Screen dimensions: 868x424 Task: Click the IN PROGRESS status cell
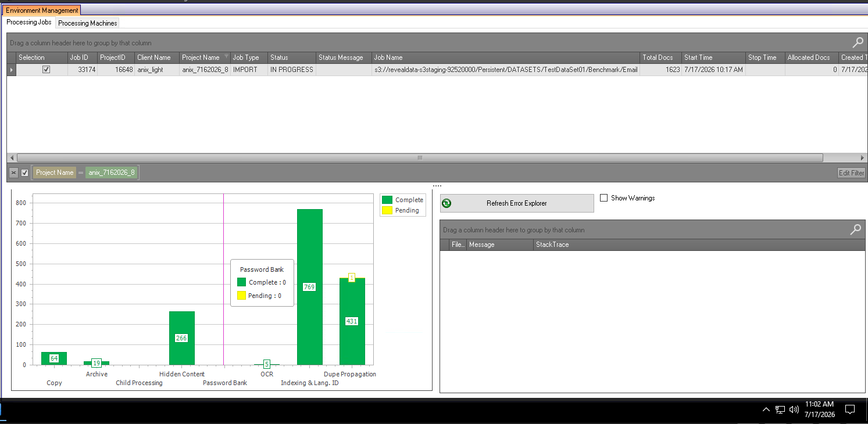tap(292, 70)
